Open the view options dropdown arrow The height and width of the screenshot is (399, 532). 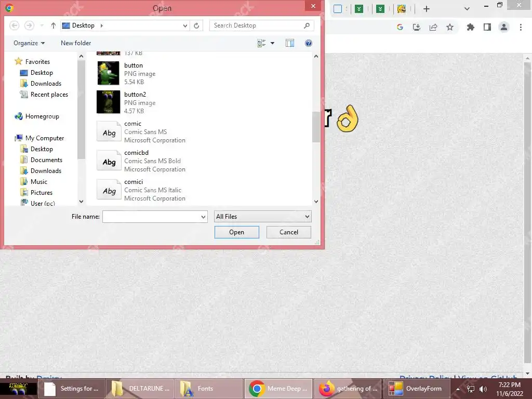272,43
